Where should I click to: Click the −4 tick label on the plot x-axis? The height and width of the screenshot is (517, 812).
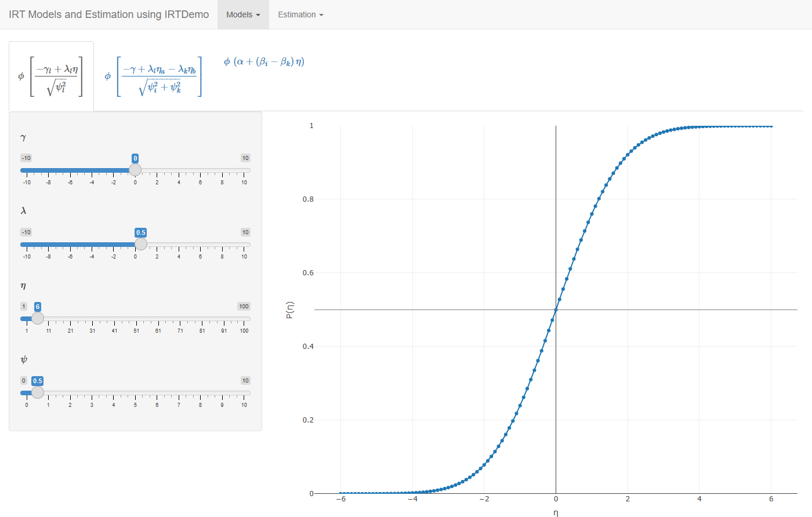(x=412, y=499)
